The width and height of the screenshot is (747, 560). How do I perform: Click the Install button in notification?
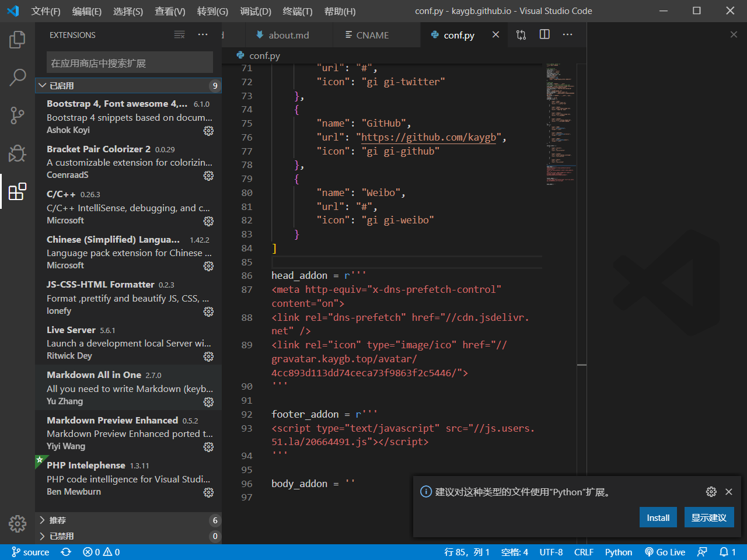pyautogui.click(x=658, y=517)
